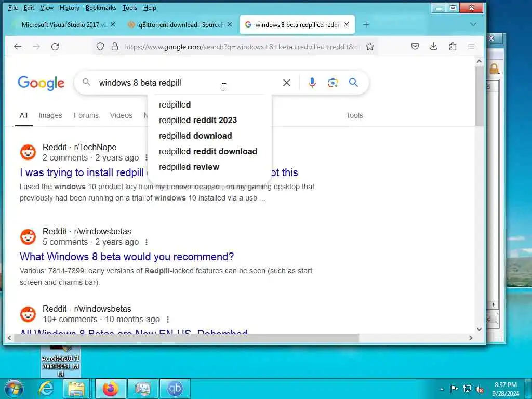Viewport: 532px width, 399px height.
Task: Open a new tab with plus button
Action: [366, 25]
